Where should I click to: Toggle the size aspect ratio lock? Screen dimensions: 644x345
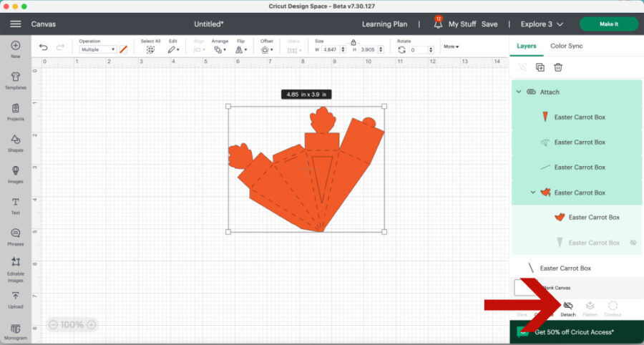click(353, 42)
